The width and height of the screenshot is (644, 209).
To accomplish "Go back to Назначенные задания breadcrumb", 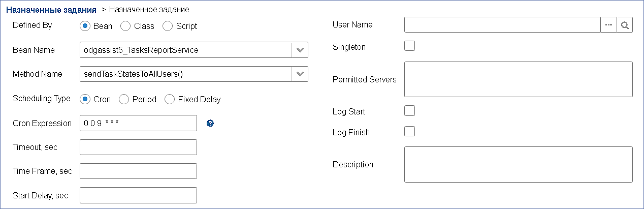I will [51, 10].
